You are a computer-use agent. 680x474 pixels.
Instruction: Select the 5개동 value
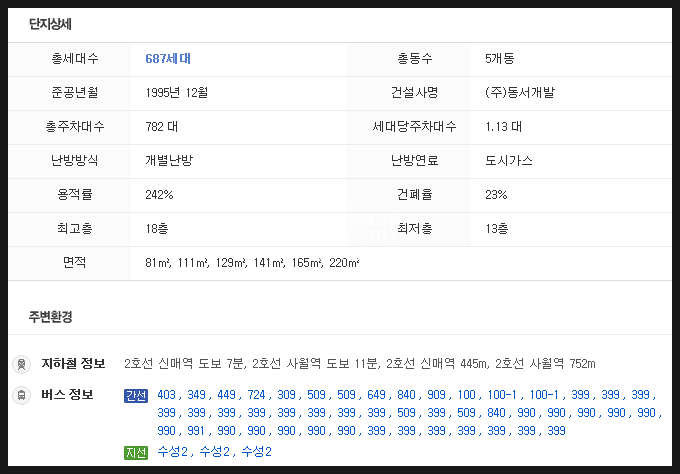(500, 59)
